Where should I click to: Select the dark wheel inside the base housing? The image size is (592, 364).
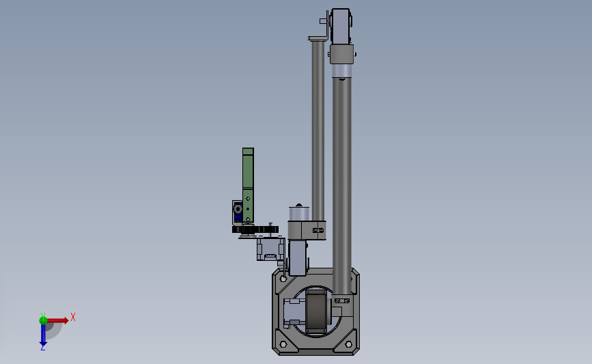(316, 312)
